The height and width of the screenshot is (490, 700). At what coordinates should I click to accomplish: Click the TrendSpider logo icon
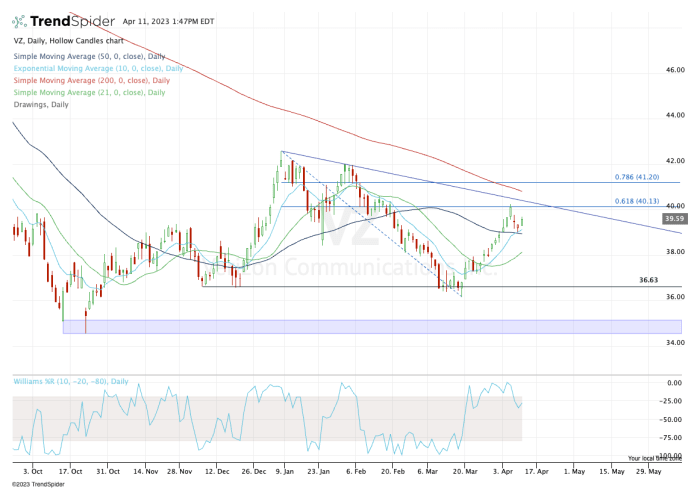(x=19, y=20)
